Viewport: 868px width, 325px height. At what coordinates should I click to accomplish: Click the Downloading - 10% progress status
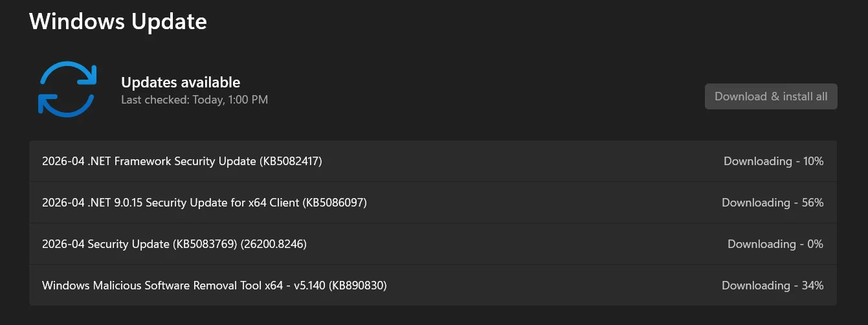click(x=773, y=161)
